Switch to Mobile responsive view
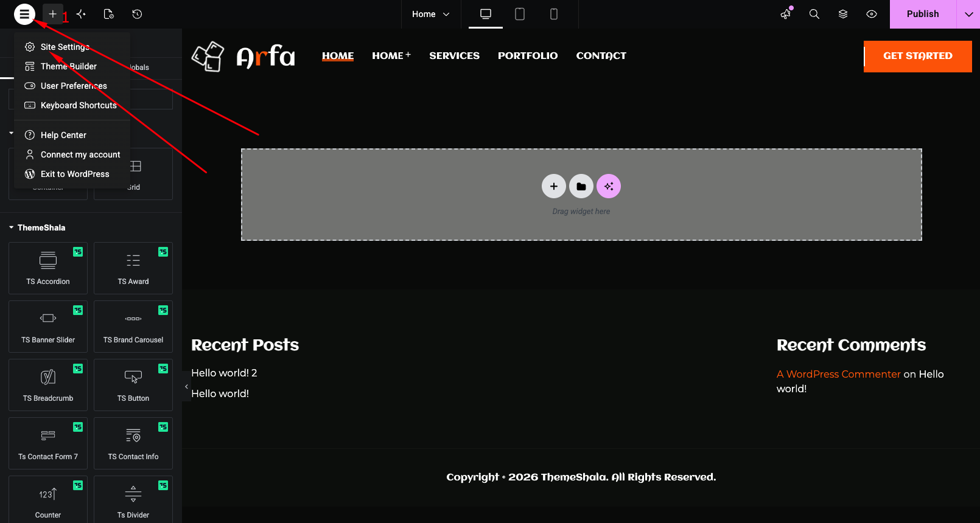The height and width of the screenshot is (523, 980). click(554, 14)
